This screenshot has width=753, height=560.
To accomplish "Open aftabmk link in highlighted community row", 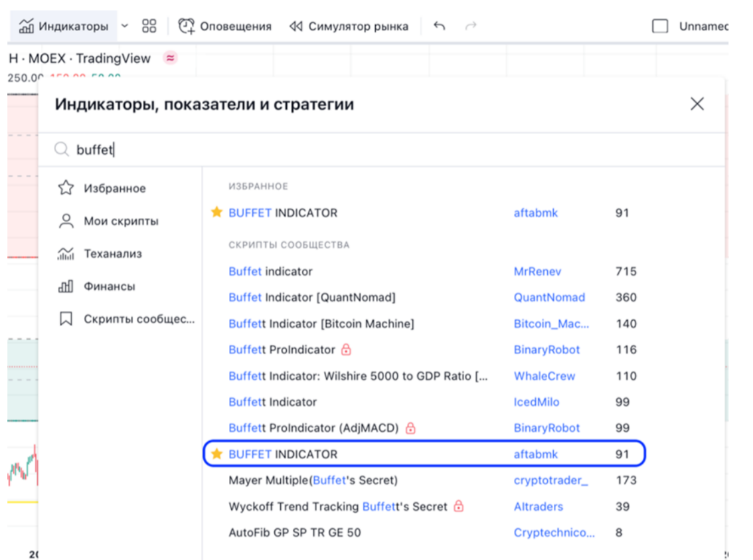I will tap(535, 454).
